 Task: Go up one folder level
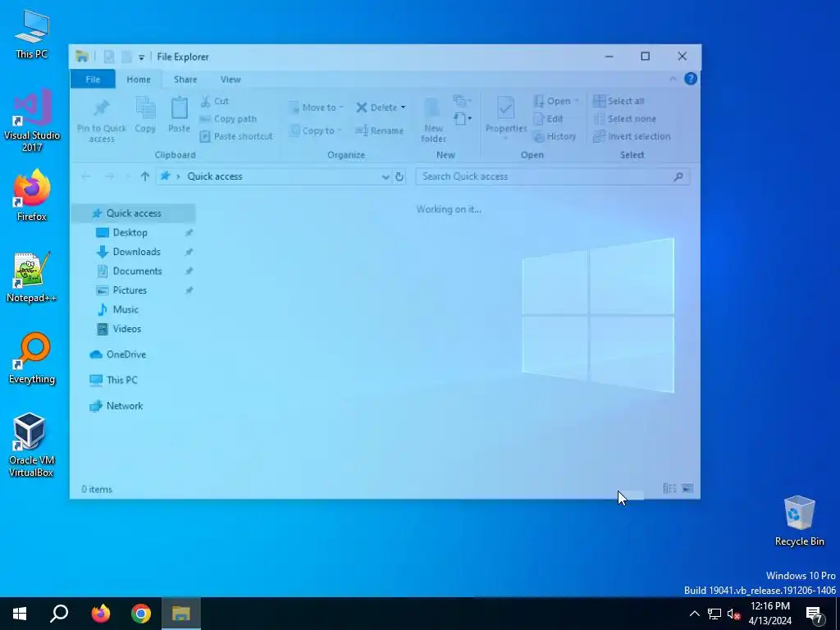click(144, 176)
